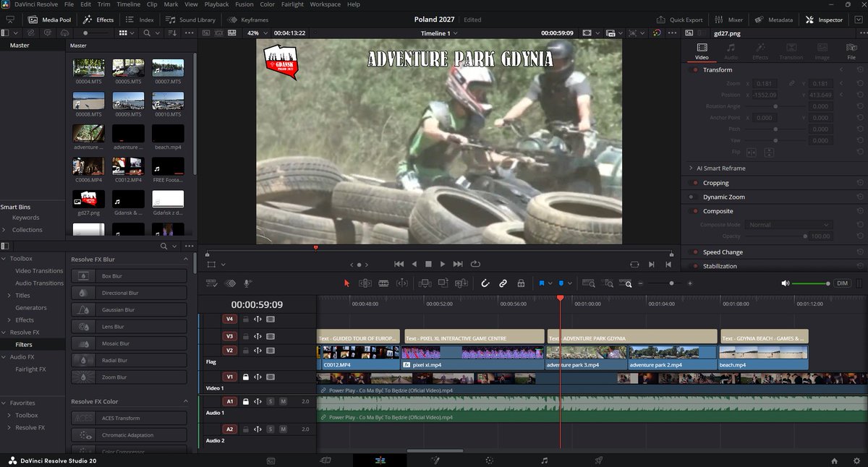Image resolution: width=868 pixels, height=467 pixels.
Task: Select the Trim Edit Mode tool
Action: coord(365,283)
